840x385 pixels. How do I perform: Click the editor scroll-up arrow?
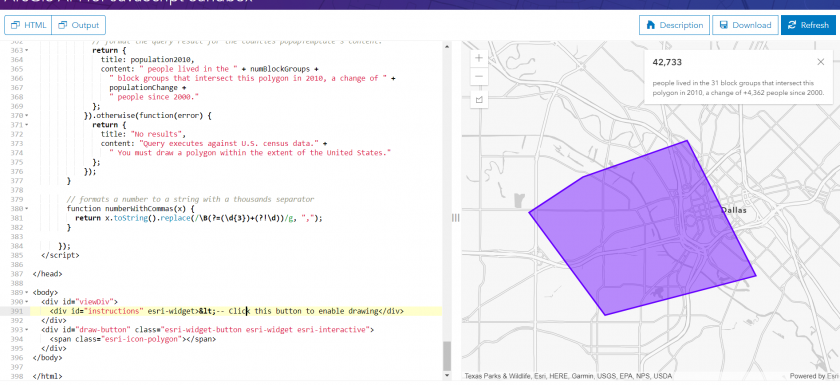point(447,47)
